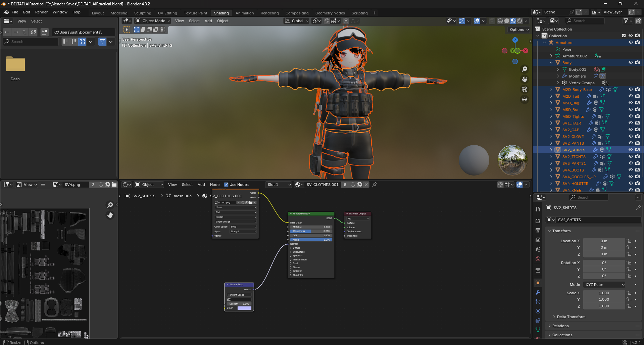
Task: Open the Dash folder thumbnail
Action: pos(15,64)
